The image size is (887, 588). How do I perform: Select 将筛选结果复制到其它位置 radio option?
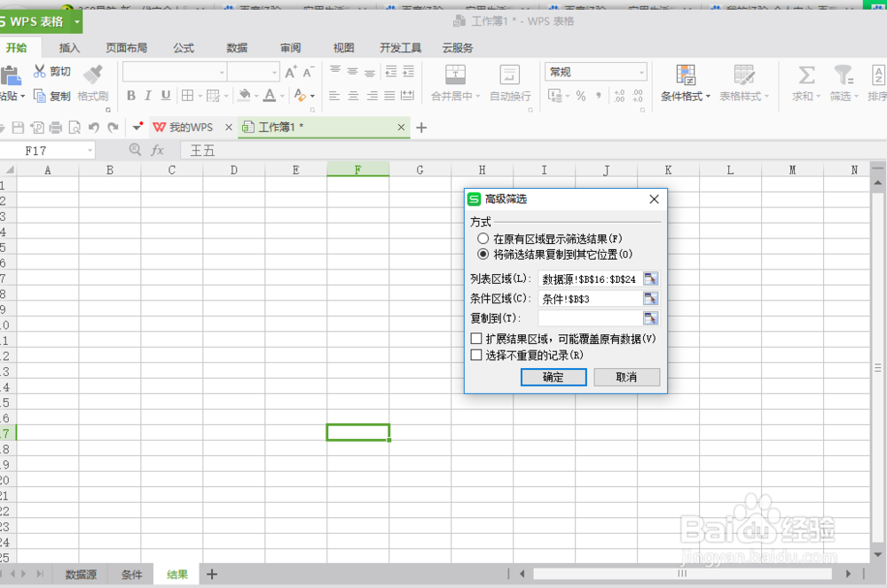tap(483, 255)
